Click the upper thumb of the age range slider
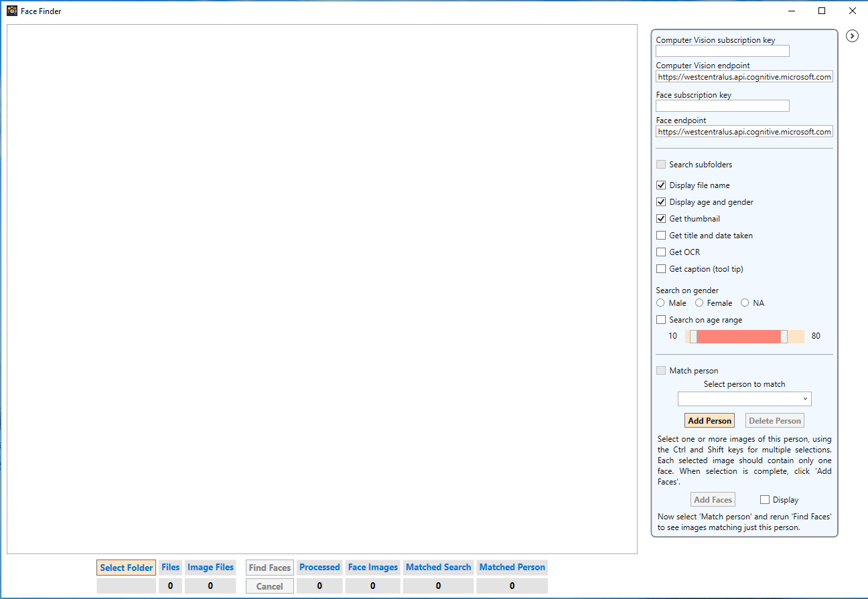The image size is (868, 599). click(784, 337)
